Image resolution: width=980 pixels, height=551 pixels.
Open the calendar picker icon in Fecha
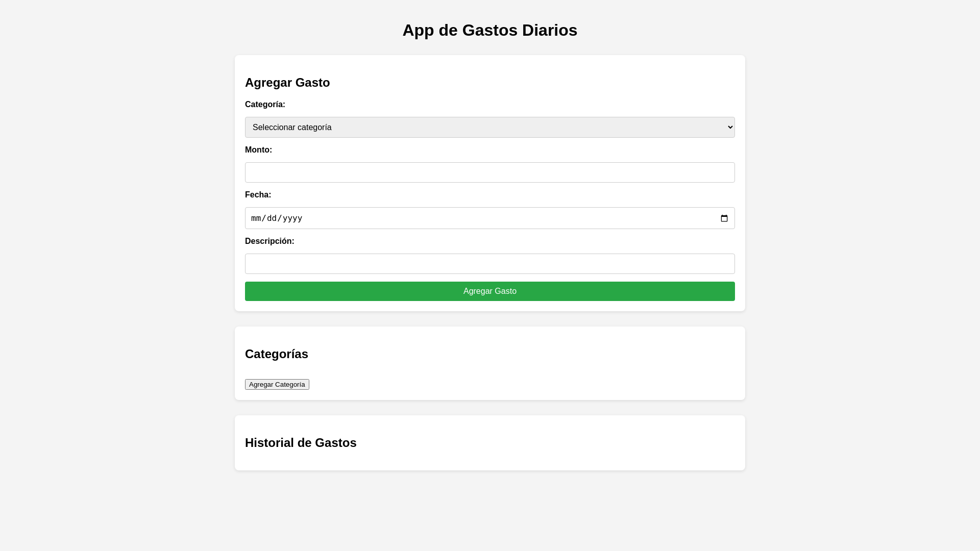click(x=724, y=218)
